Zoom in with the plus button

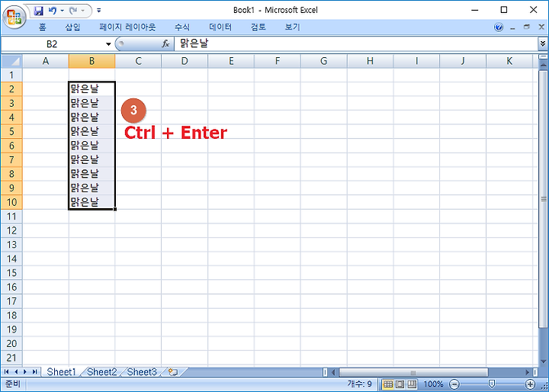click(x=531, y=384)
